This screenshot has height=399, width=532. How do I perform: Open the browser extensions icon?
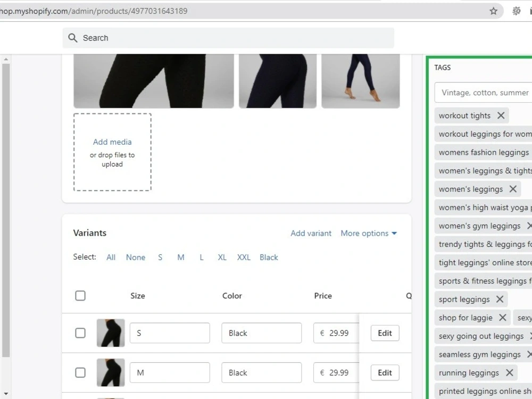coord(516,11)
